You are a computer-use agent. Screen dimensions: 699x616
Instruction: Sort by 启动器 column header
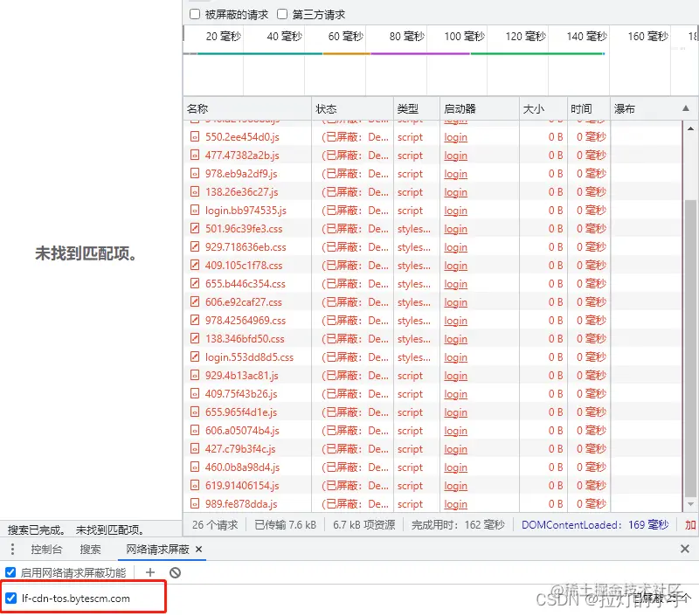pyautogui.click(x=480, y=108)
